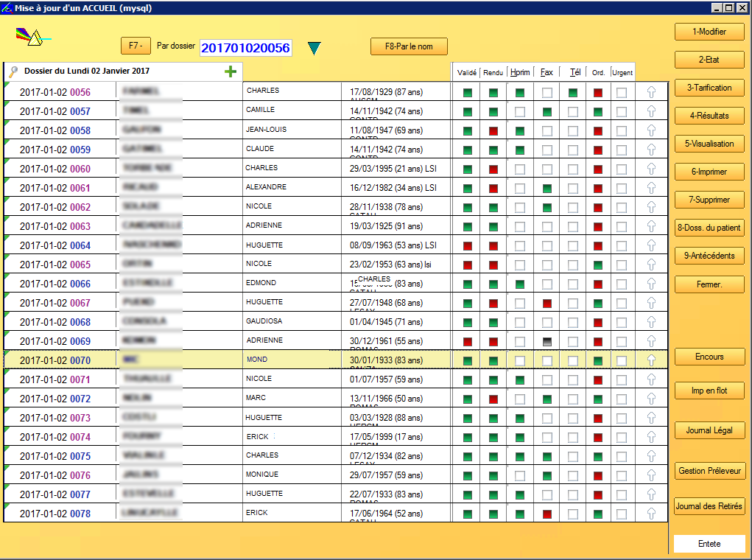
Task: Click the up arrow for dossier 0056
Action: (x=651, y=93)
